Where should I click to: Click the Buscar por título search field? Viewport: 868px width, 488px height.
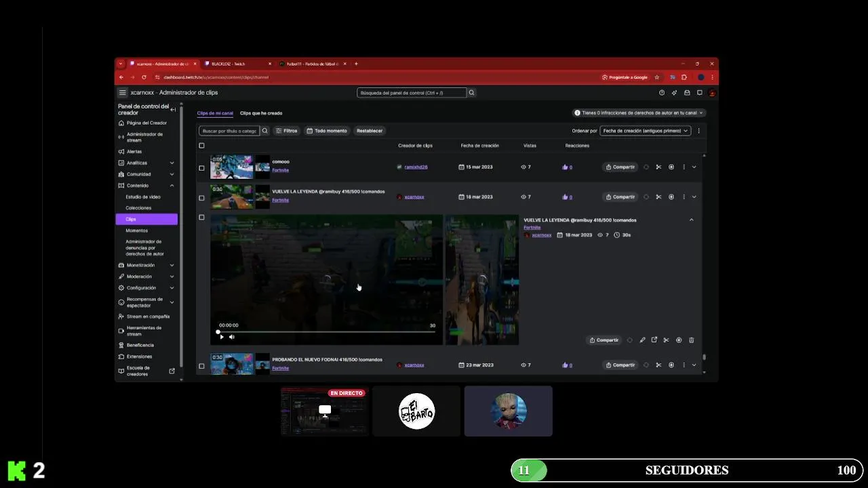(x=229, y=131)
